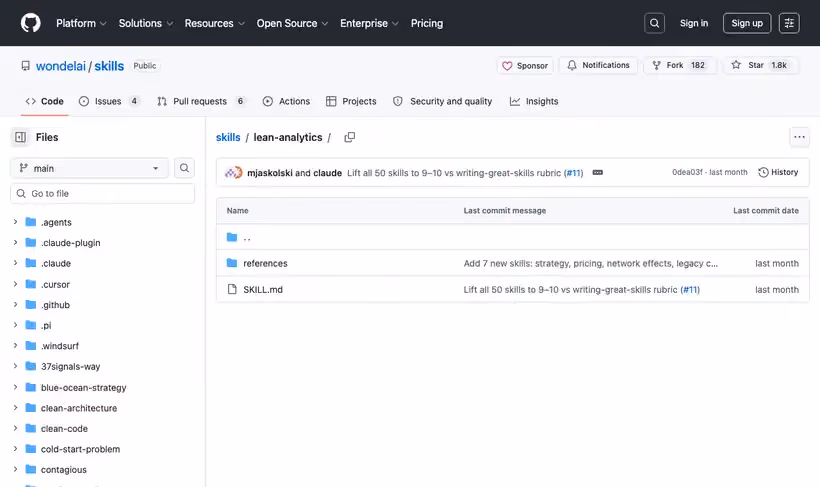Open the header search icon button

(x=654, y=23)
